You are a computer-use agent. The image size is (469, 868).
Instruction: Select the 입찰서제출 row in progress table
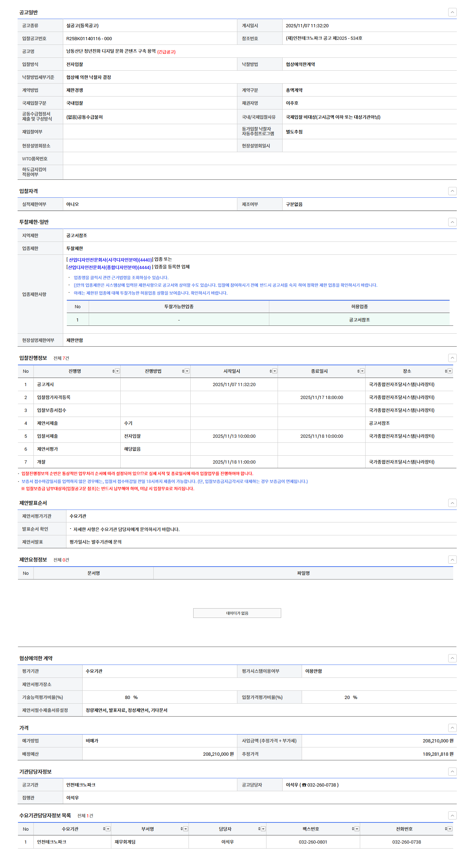point(47,436)
